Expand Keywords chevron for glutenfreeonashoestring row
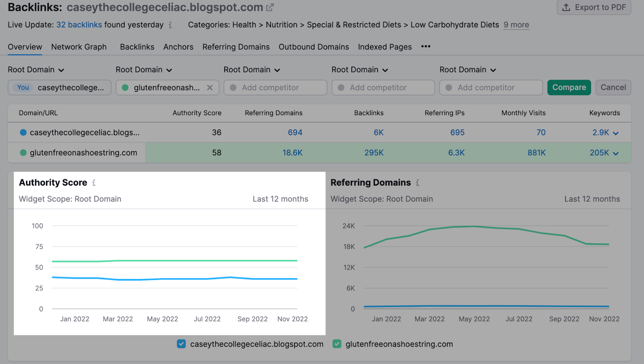 (615, 153)
